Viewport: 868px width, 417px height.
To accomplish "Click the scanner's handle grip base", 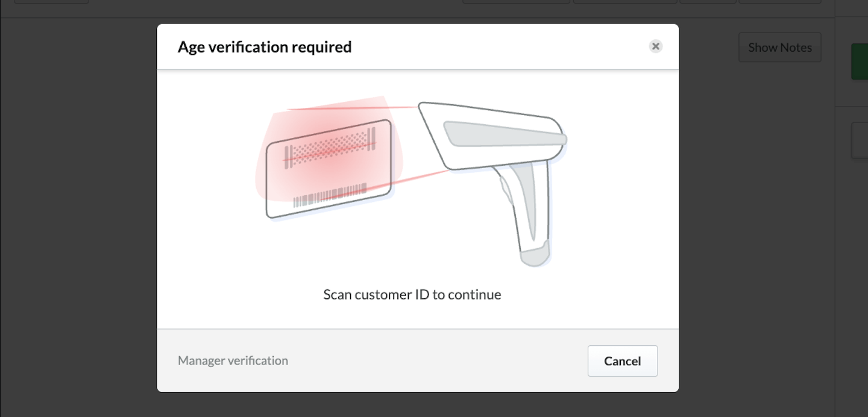I will point(535,253).
